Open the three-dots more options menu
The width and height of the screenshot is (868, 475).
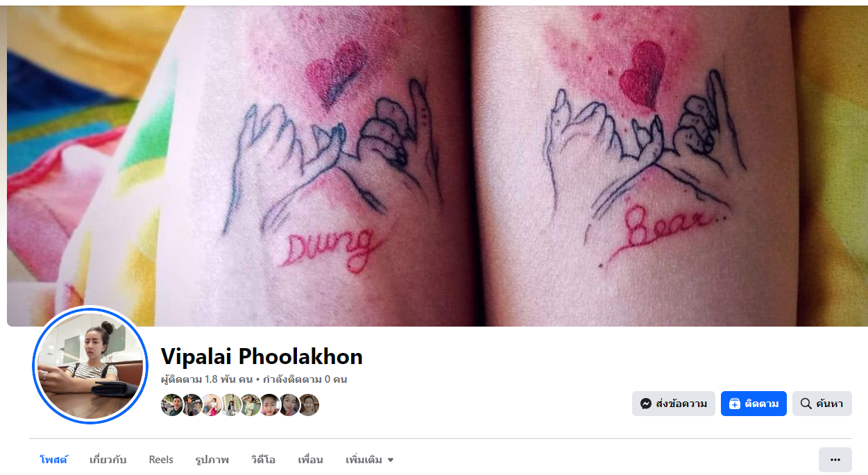click(x=835, y=460)
